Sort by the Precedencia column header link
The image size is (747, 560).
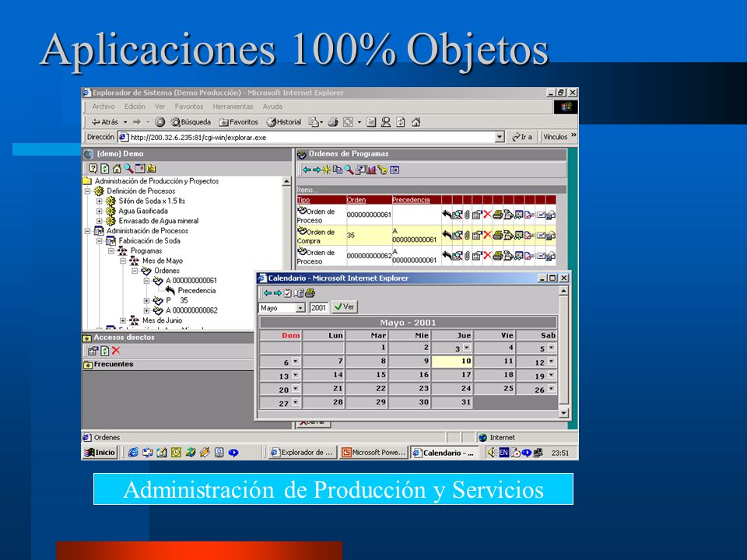(x=411, y=200)
